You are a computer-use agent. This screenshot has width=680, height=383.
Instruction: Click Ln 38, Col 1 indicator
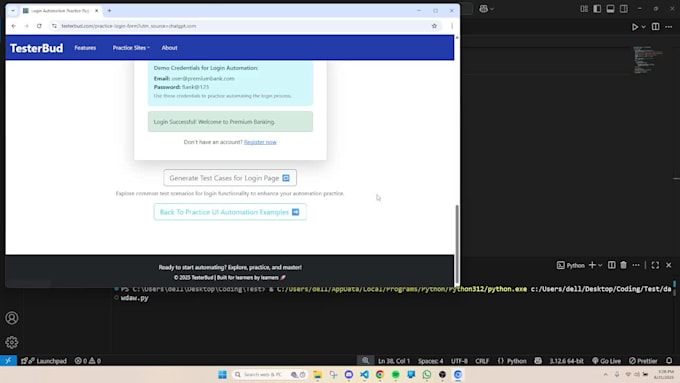point(394,361)
